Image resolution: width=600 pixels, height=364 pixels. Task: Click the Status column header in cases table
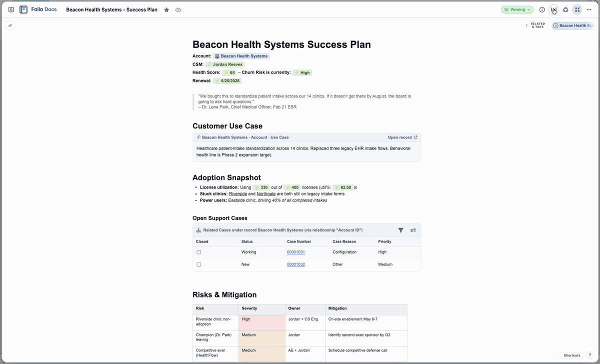coord(247,241)
